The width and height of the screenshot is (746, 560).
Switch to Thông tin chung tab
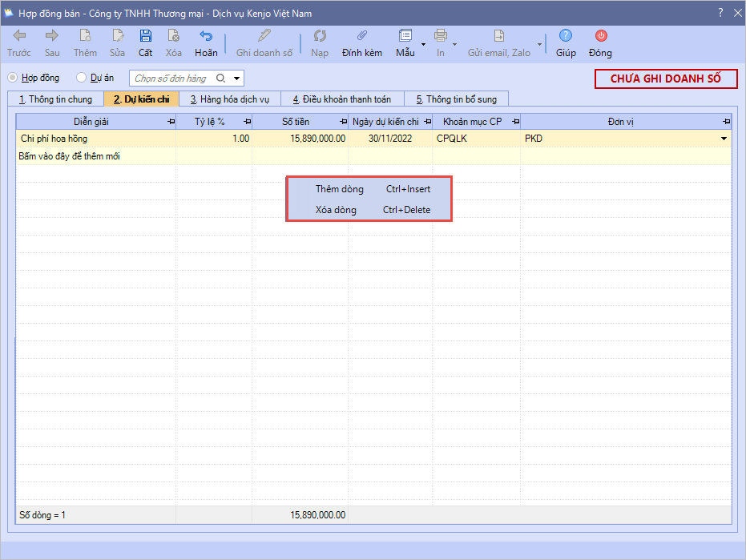tap(55, 99)
